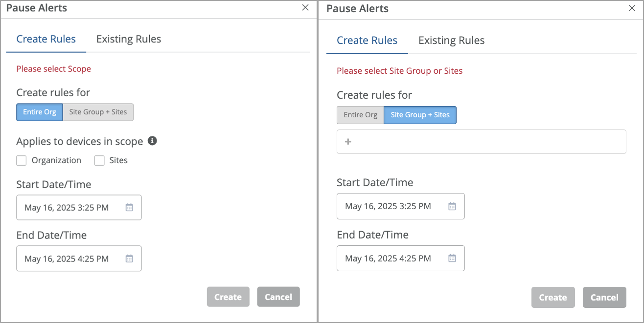Open Start Date calendar icon in right dialog
Image resolution: width=644 pixels, height=323 pixels.
click(x=452, y=206)
